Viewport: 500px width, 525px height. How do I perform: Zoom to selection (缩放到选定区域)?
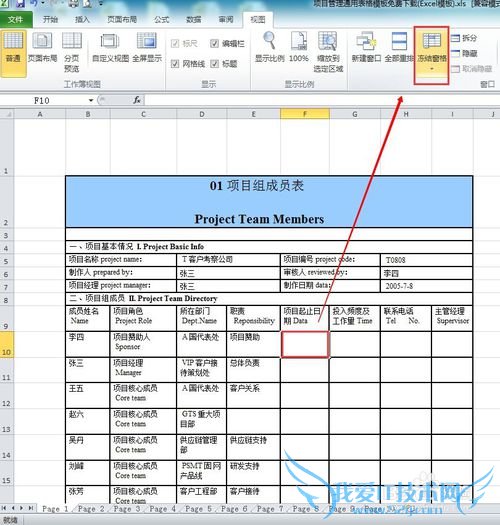click(x=328, y=52)
